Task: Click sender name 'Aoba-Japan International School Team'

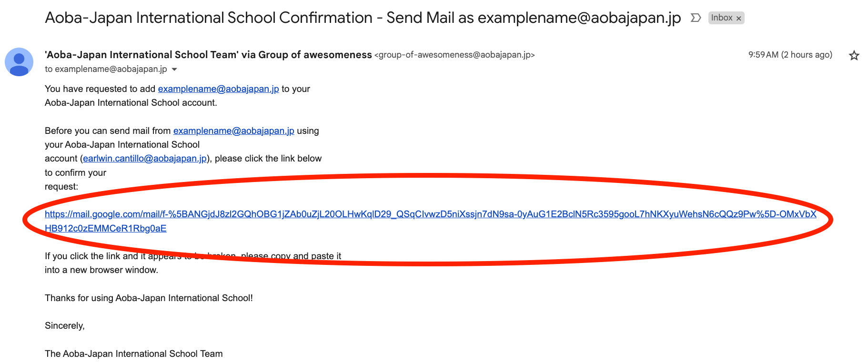Action: [x=141, y=55]
